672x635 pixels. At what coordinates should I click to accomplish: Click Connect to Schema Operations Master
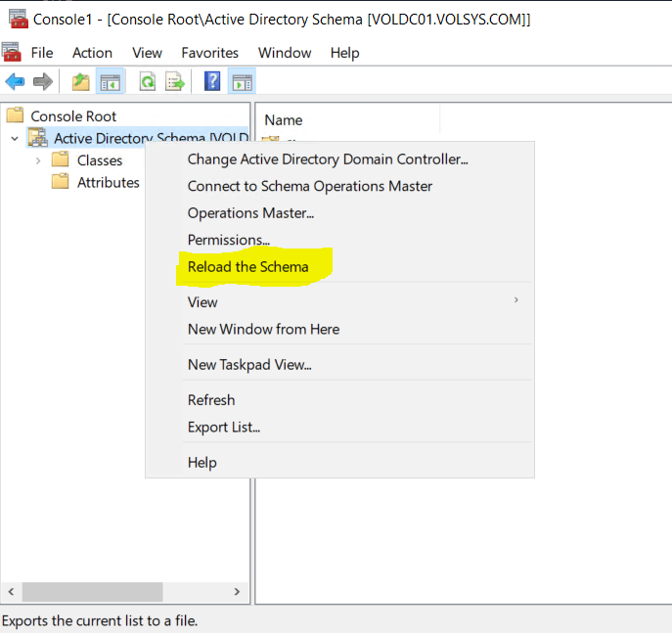click(x=309, y=186)
